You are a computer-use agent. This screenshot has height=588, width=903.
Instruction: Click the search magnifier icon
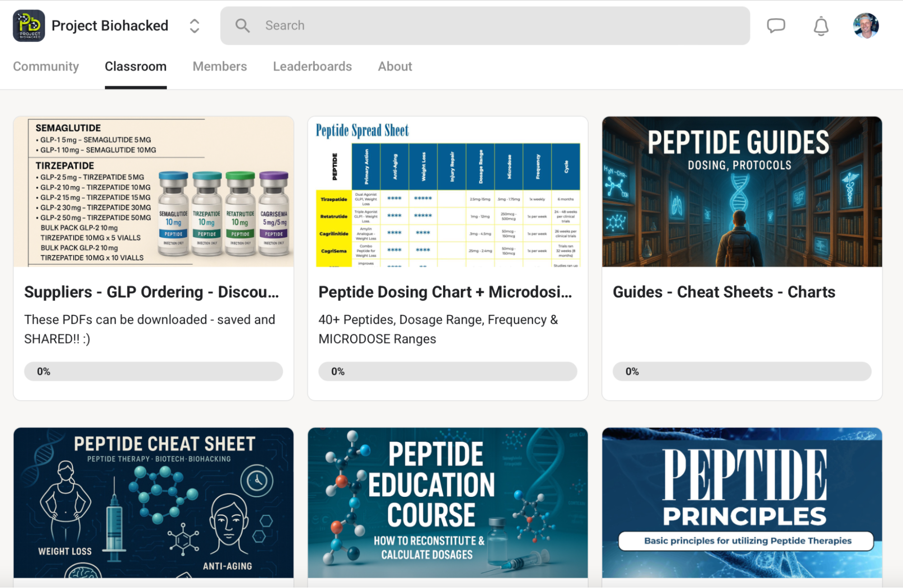[243, 26]
